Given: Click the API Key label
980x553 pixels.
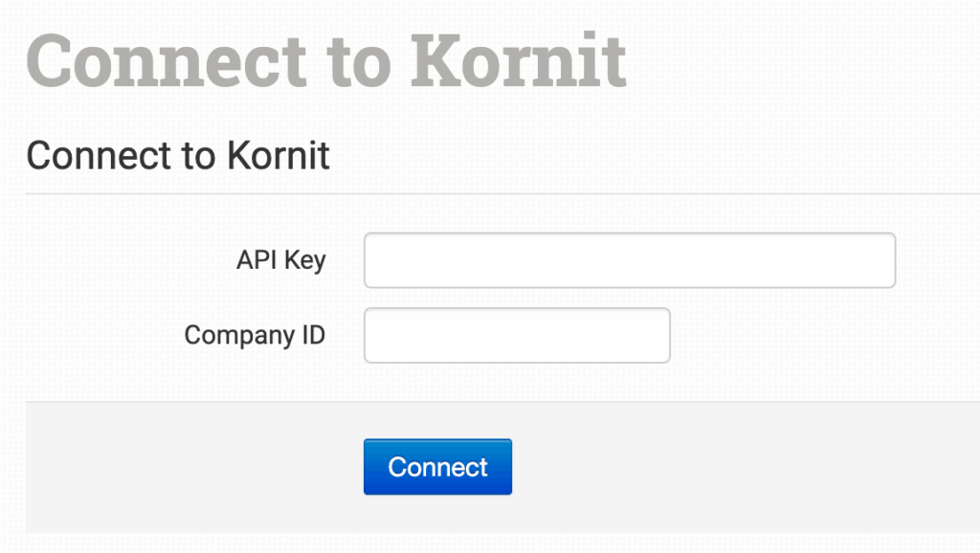Looking at the screenshot, I should (281, 260).
